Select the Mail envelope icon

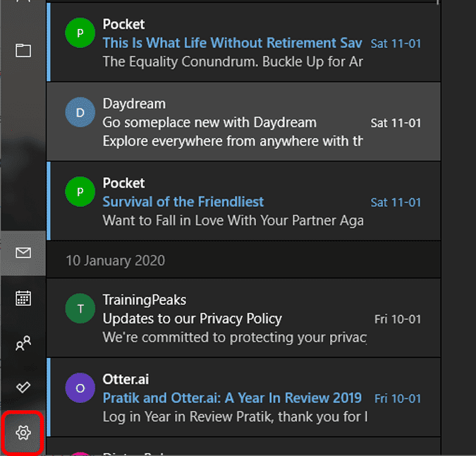[x=23, y=253]
